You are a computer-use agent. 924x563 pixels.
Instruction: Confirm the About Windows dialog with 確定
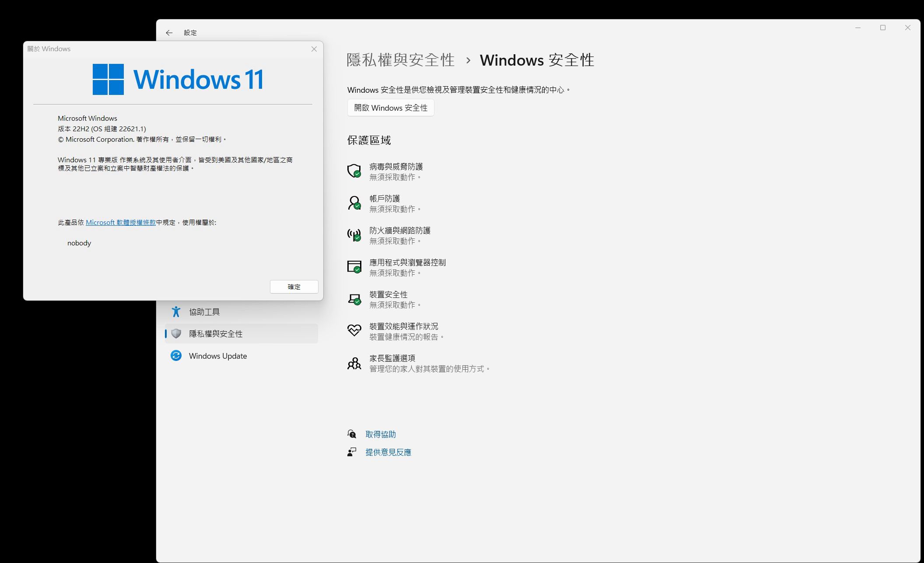click(294, 287)
